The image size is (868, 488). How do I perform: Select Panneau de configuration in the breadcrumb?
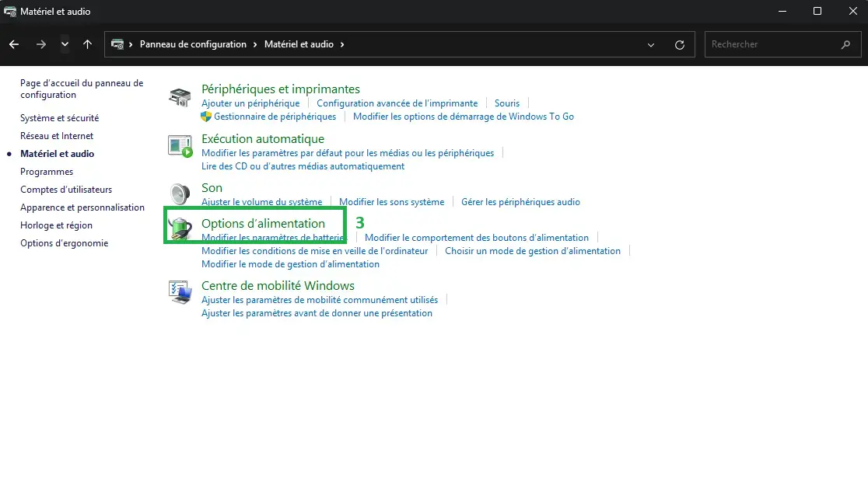193,44
